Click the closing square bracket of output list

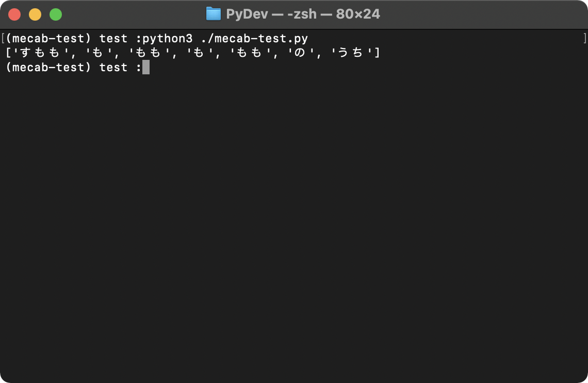(377, 53)
